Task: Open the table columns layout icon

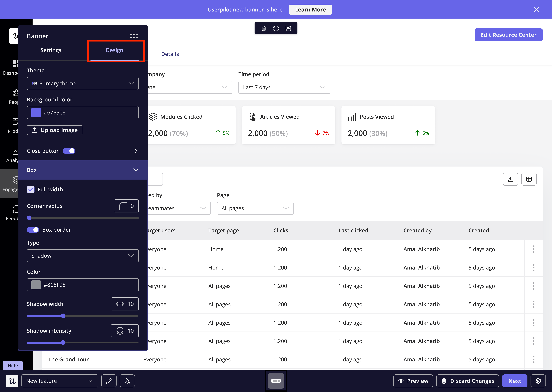Action: coord(529,179)
